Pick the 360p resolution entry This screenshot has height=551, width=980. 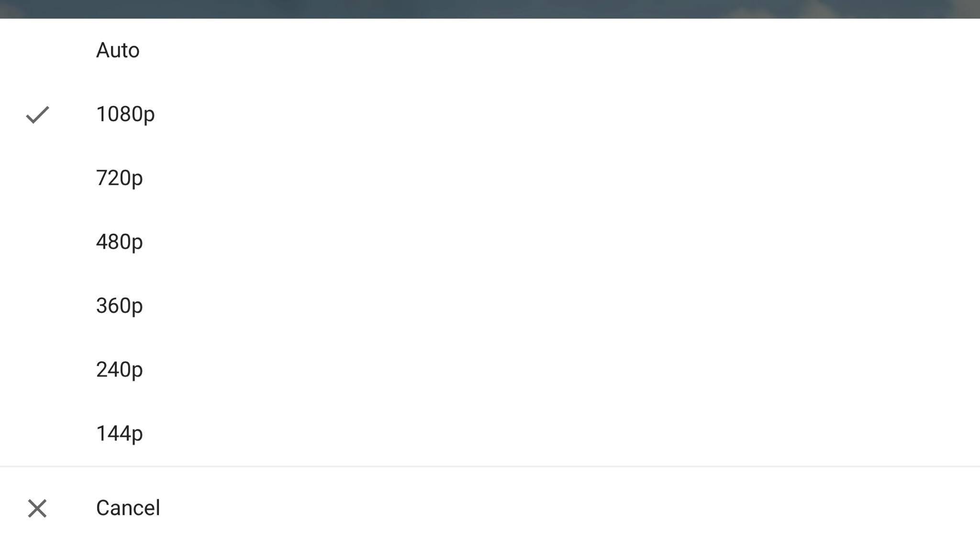[490, 306]
